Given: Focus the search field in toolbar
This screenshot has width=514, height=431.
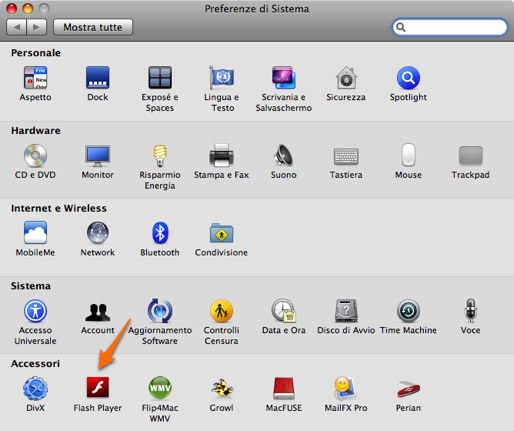Looking at the screenshot, I should pyautogui.click(x=450, y=27).
